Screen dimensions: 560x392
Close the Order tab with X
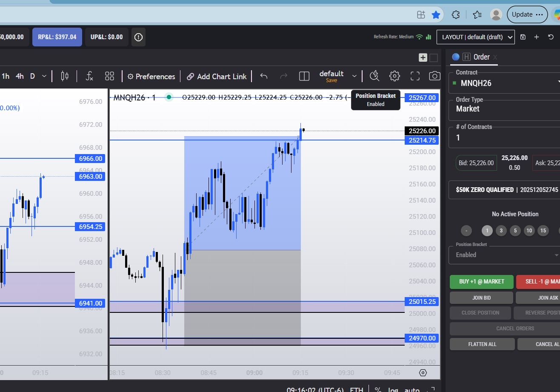point(495,57)
